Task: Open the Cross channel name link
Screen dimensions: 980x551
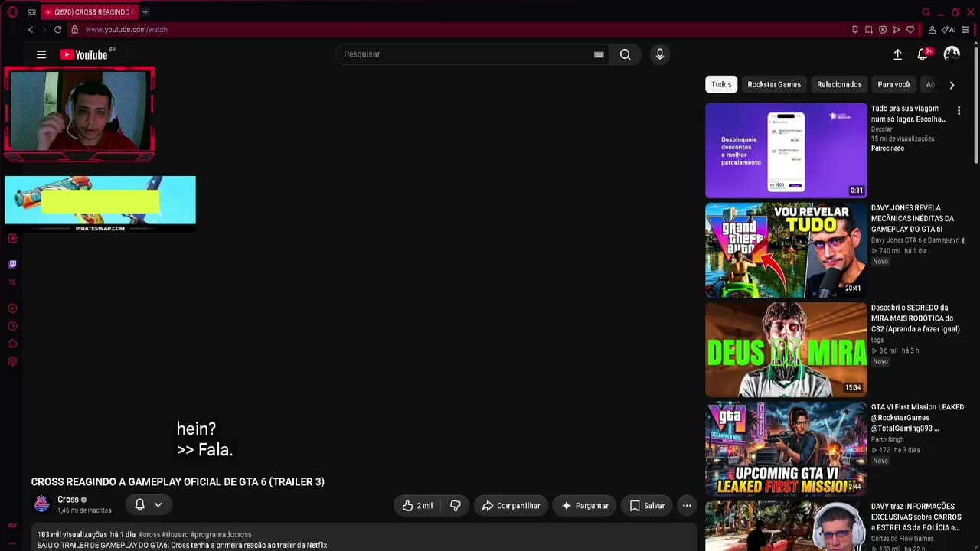Action: coord(68,500)
